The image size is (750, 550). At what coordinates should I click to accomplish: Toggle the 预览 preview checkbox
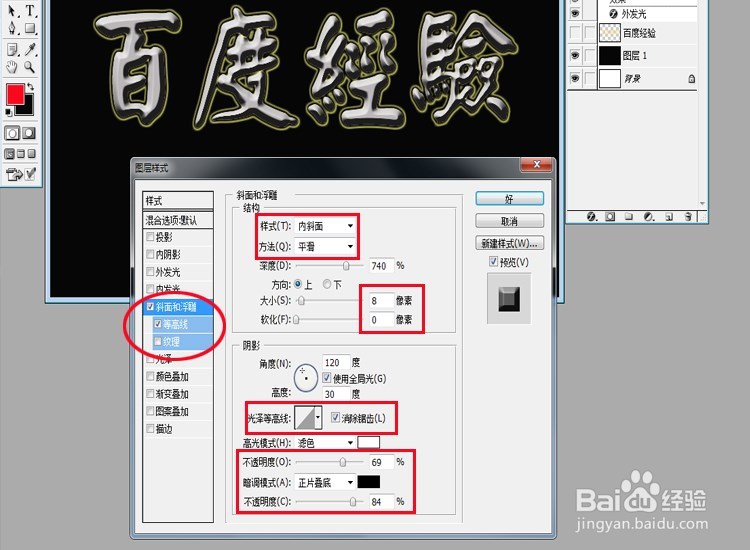pos(493,262)
